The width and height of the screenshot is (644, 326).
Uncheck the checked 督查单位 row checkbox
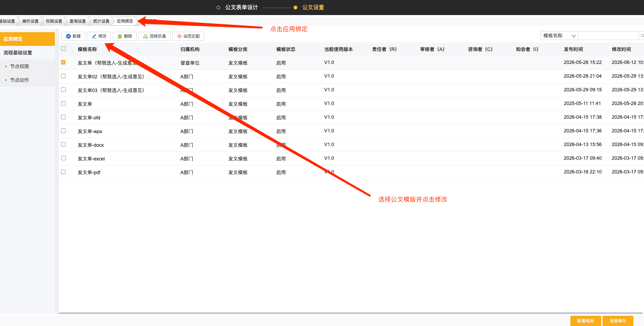click(63, 63)
